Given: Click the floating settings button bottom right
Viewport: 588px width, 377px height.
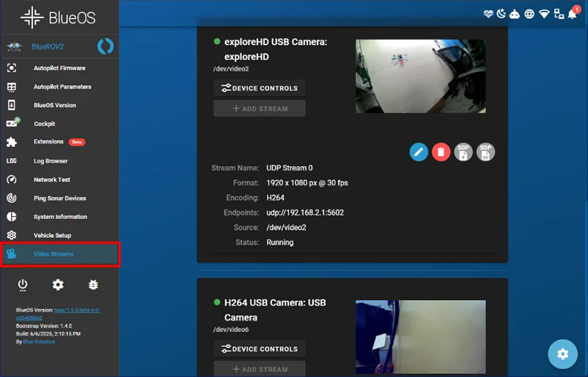Looking at the screenshot, I should tap(562, 354).
